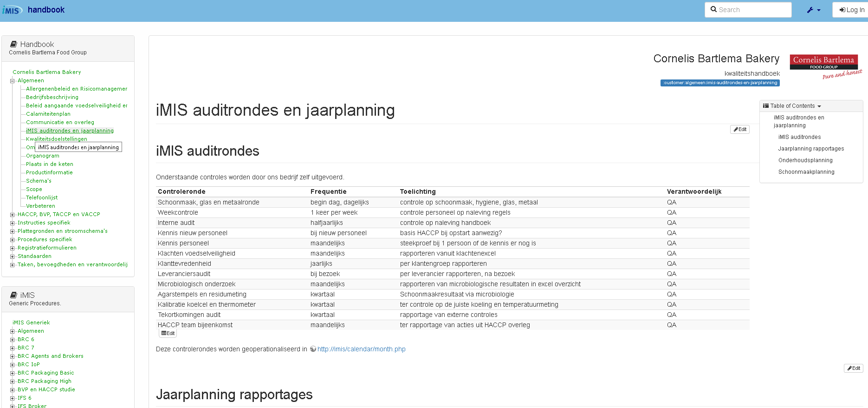
Task: Open Productinformatie page
Action: [x=49, y=172]
